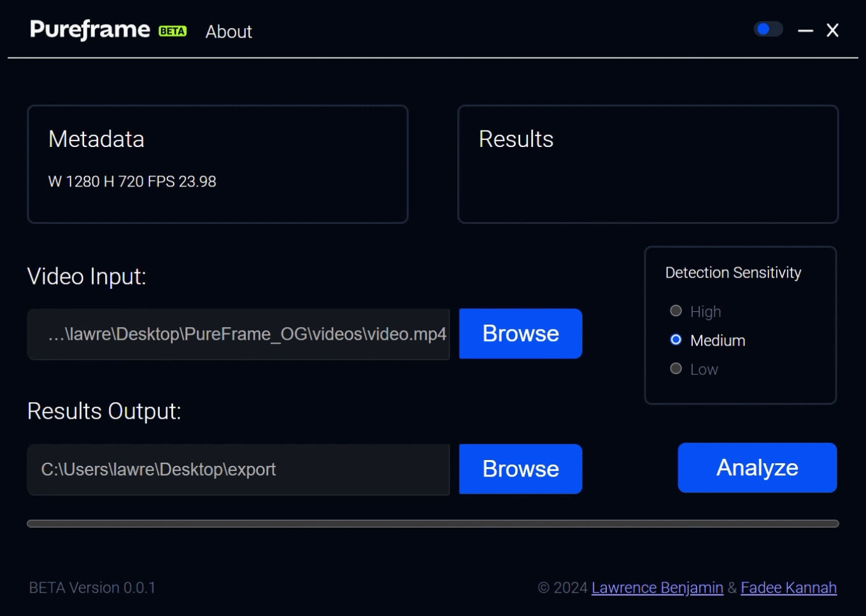The width and height of the screenshot is (866, 616).
Task: Click the Pureframe logo
Action: (90, 30)
